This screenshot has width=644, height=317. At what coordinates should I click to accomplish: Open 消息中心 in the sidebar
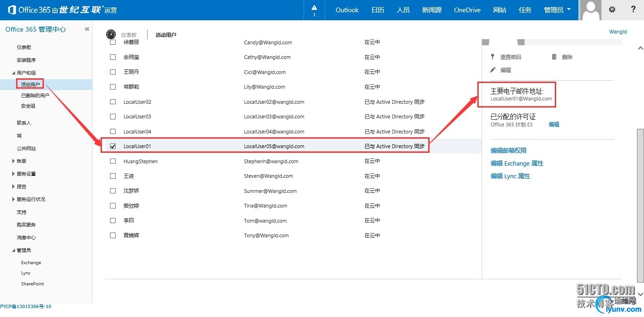(26, 238)
